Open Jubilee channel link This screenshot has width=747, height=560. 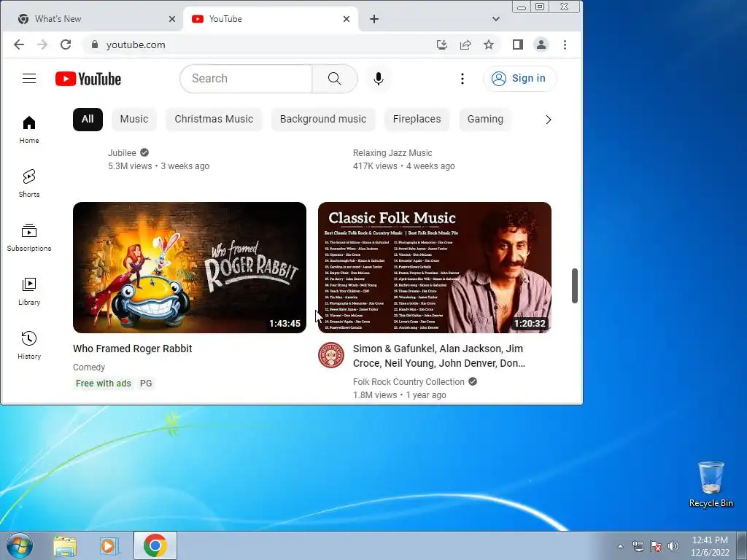click(x=122, y=153)
